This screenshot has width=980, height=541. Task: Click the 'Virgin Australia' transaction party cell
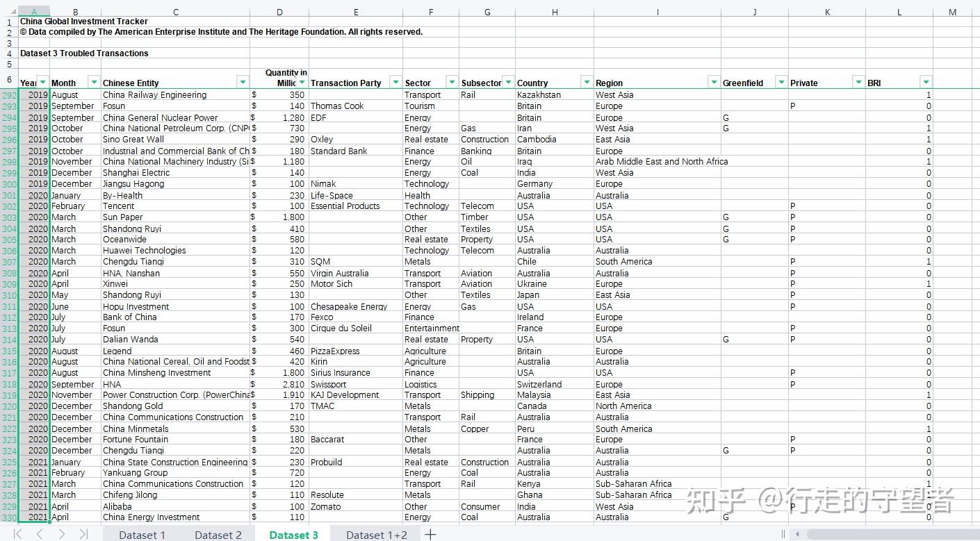pyautogui.click(x=356, y=273)
